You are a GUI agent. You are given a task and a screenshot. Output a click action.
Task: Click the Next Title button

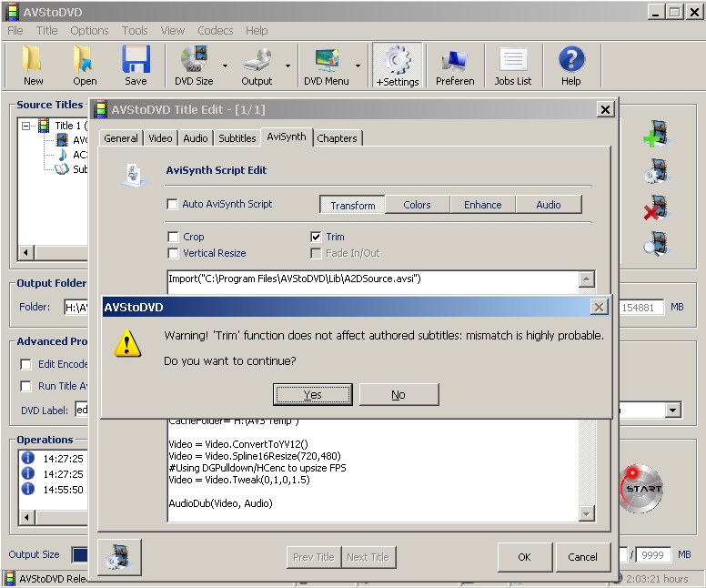[x=368, y=557]
